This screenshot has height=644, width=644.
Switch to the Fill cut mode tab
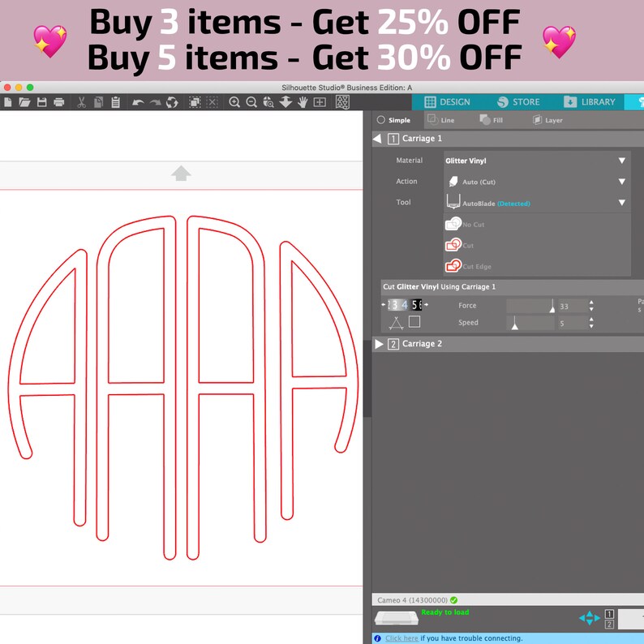(492, 120)
